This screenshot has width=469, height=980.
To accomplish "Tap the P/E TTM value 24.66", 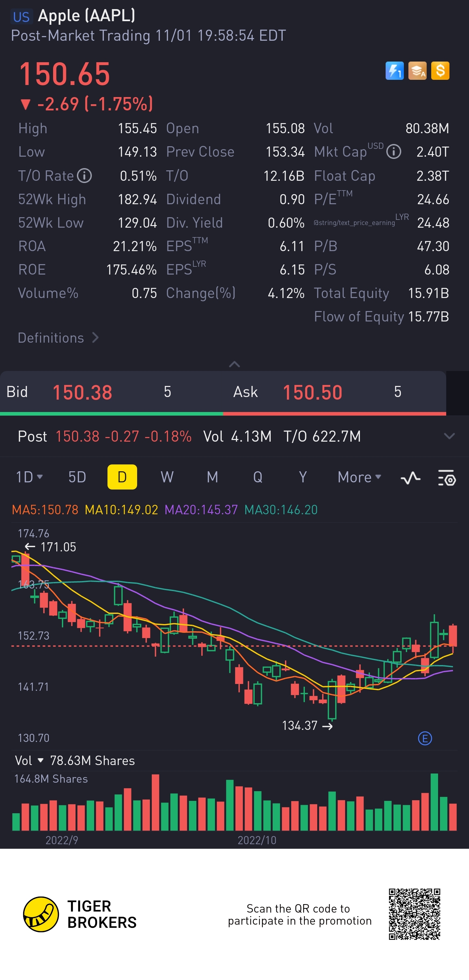I will point(433,199).
